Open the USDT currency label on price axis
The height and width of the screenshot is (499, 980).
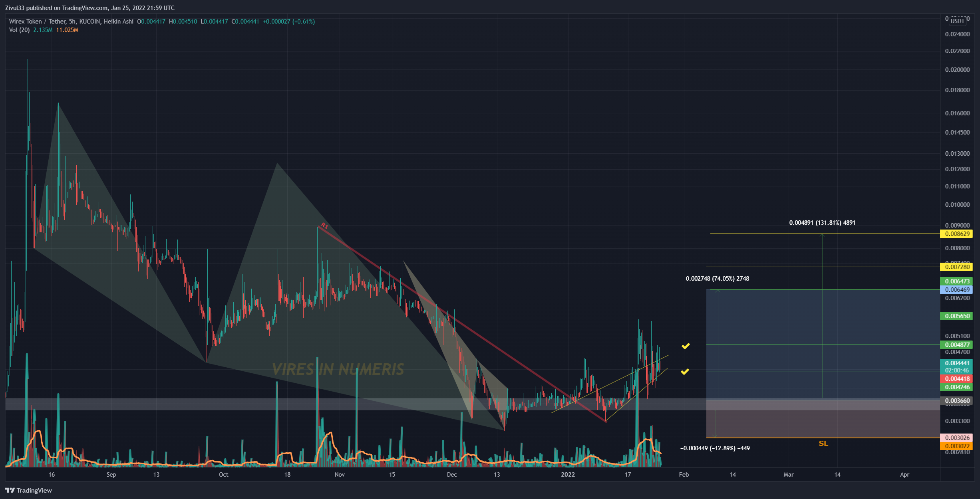(958, 21)
